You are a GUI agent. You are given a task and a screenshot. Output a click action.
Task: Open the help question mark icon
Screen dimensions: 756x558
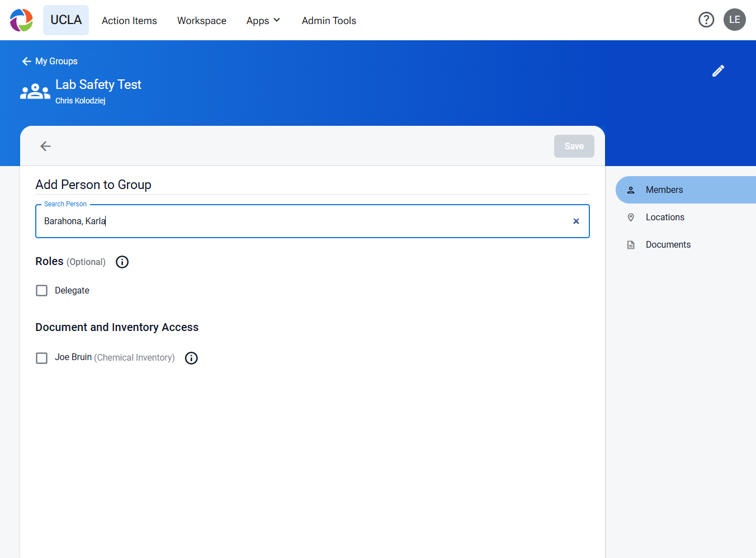[706, 20]
